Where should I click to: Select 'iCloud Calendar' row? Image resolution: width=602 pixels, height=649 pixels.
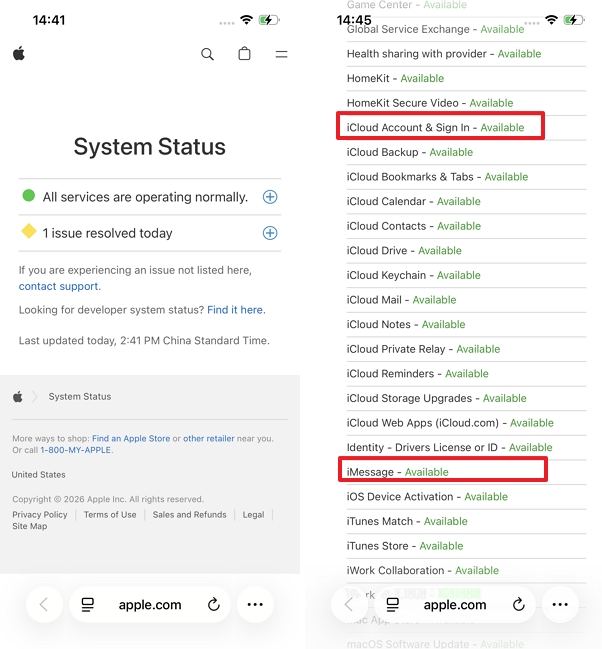(467, 202)
